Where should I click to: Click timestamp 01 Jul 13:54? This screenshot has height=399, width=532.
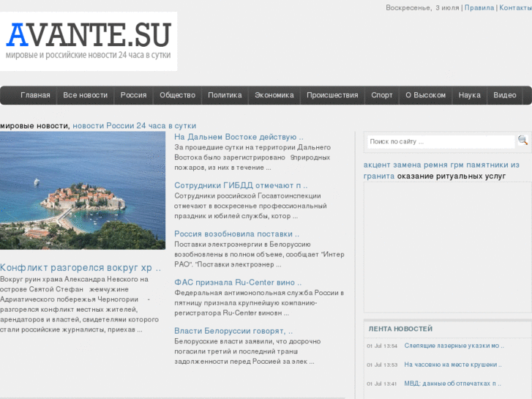[x=382, y=346]
